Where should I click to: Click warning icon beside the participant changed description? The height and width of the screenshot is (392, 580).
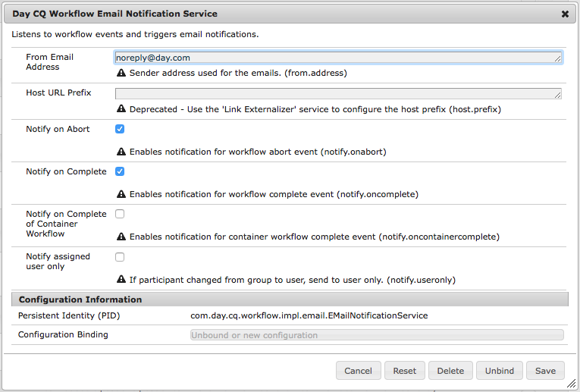pos(121,279)
